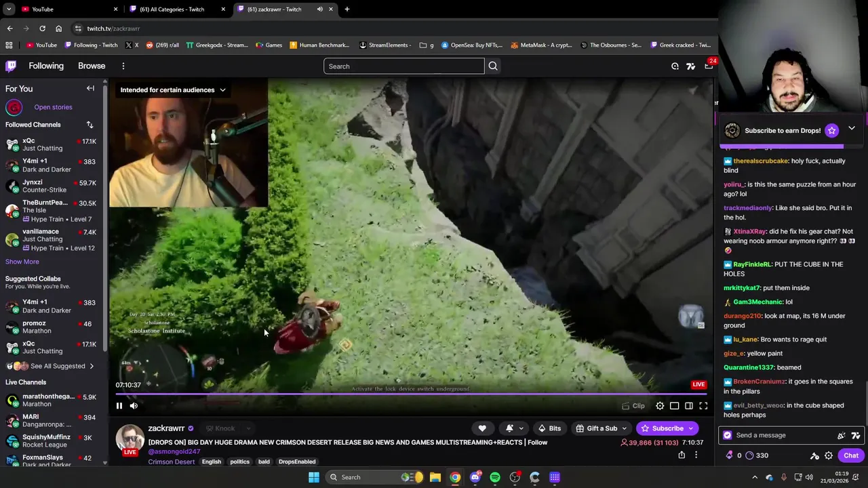Open the Twitch home logo
This screenshot has height=488, width=868.
[11, 66]
